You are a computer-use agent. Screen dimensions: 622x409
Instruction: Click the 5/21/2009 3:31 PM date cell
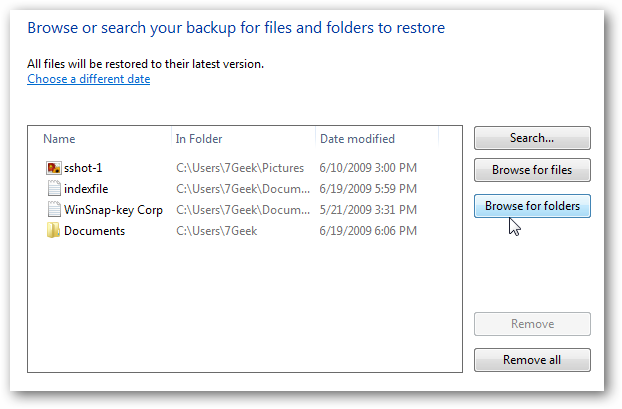(x=369, y=209)
